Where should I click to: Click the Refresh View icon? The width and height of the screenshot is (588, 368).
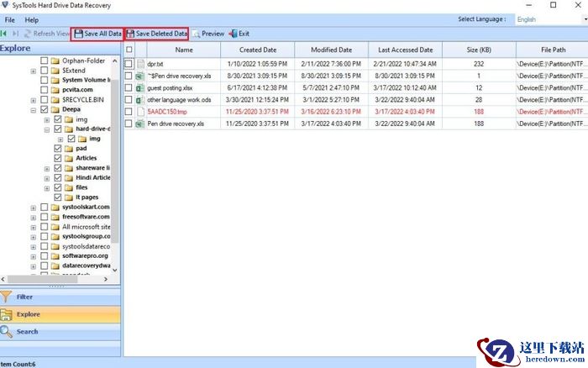(28, 34)
